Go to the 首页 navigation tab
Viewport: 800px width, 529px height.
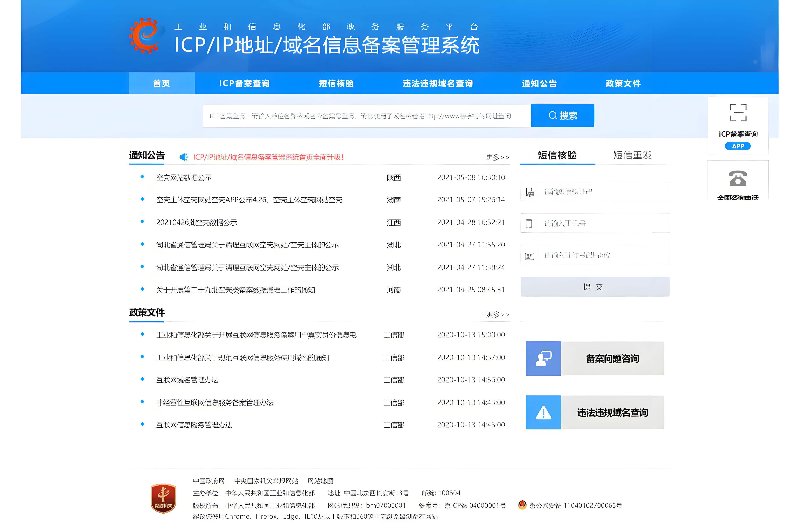(x=162, y=83)
